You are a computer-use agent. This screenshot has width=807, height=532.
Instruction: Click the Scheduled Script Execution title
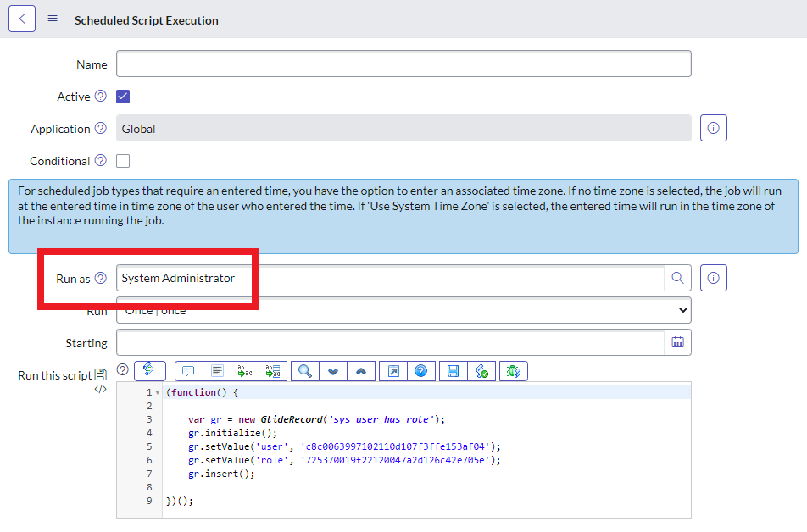(x=146, y=20)
